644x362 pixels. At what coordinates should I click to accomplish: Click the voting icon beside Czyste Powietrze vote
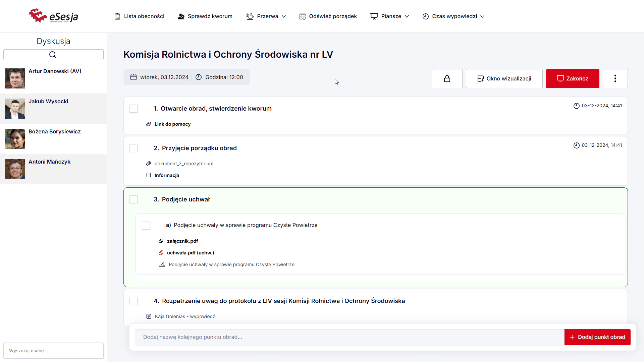(x=162, y=264)
